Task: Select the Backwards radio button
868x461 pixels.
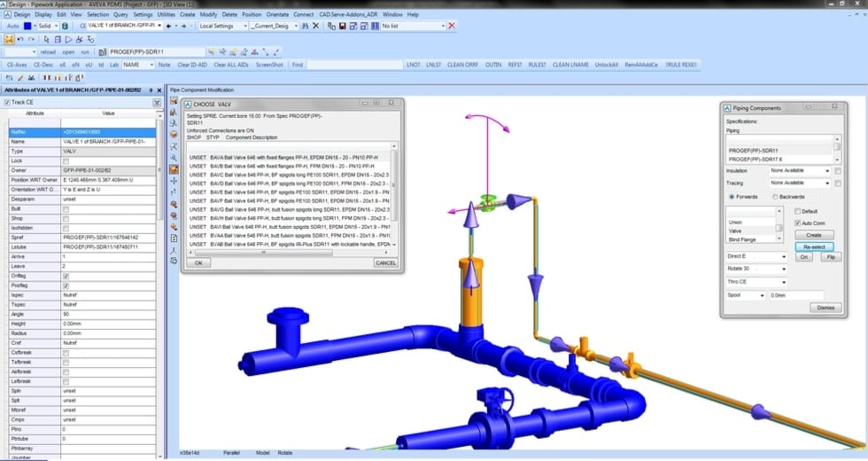Action: [776, 196]
